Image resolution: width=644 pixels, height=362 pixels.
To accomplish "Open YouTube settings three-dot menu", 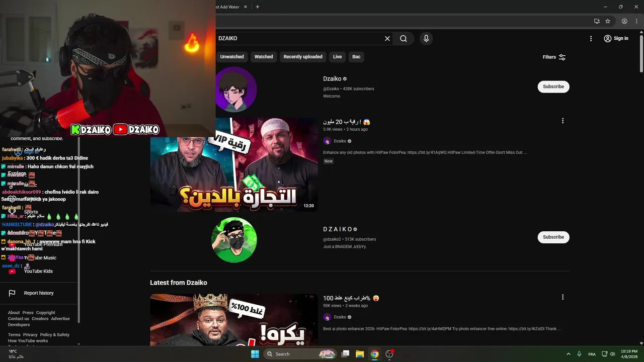I will pos(591,38).
